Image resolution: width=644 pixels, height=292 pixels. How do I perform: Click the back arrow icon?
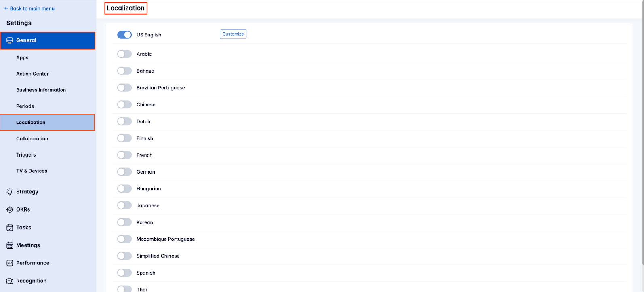[x=6, y=8]
